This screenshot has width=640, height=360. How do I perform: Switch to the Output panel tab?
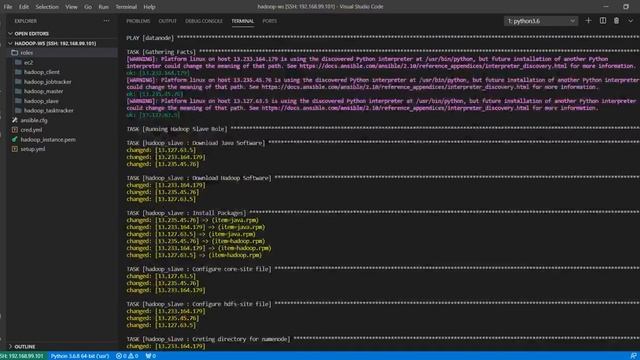pos(167,21)
